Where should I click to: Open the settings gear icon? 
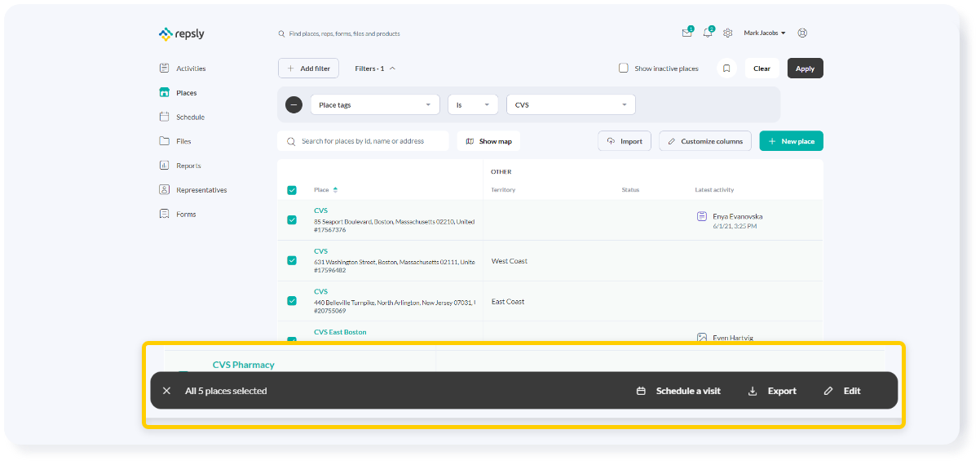tap(727, 33)
